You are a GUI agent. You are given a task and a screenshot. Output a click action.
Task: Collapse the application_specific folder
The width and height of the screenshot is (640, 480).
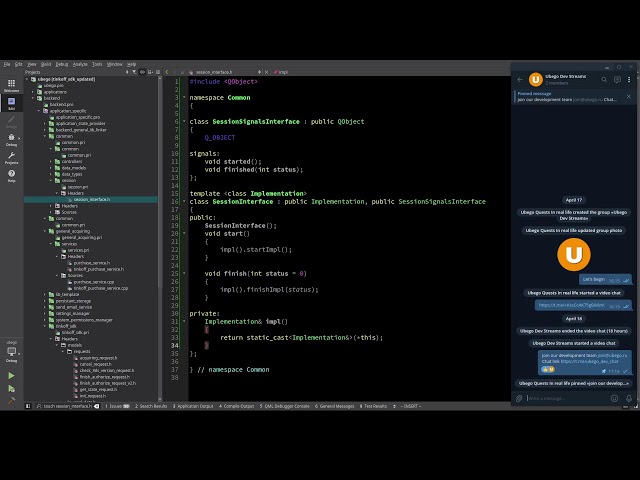[40, 111]
